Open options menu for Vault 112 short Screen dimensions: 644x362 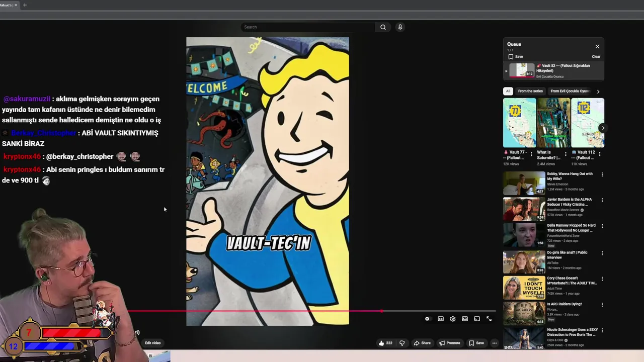(x=600, y=154)
